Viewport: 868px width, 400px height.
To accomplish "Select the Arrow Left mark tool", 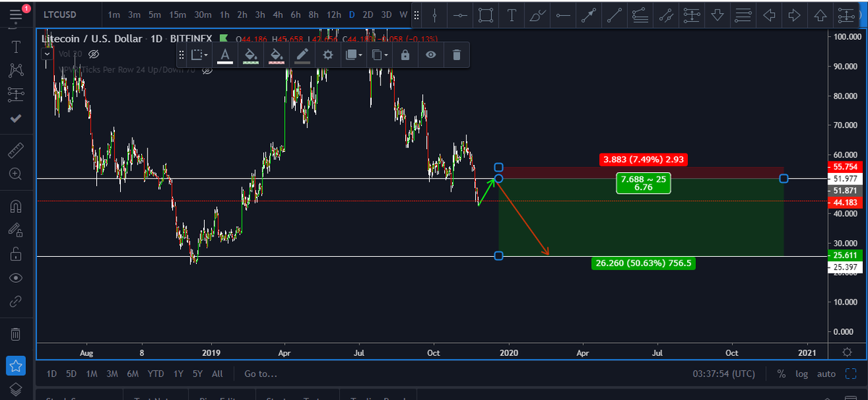I will click(768, 14).
